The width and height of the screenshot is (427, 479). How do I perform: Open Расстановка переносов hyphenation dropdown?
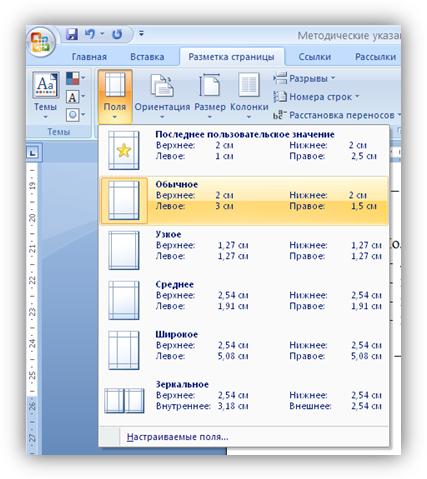336,115
